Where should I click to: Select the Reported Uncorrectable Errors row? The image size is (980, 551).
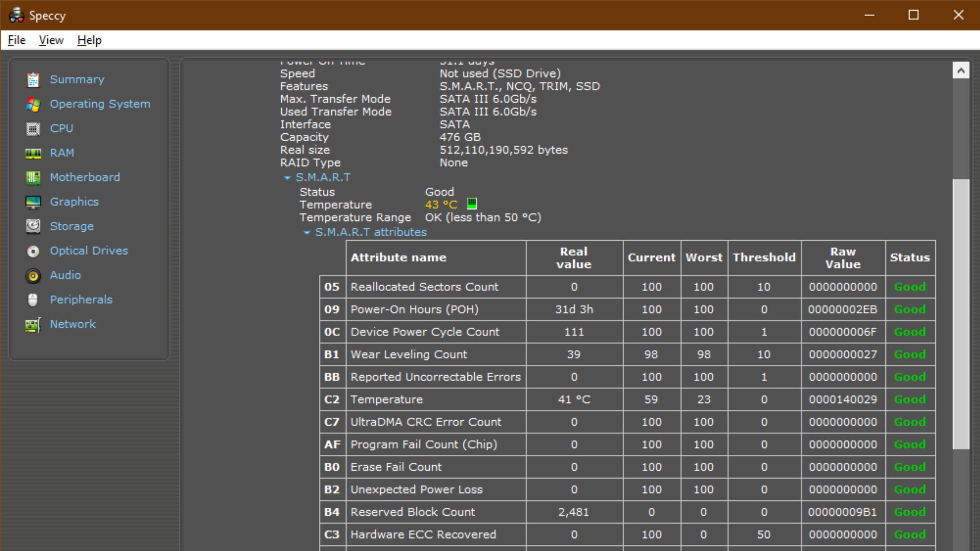tap(627, 377)
